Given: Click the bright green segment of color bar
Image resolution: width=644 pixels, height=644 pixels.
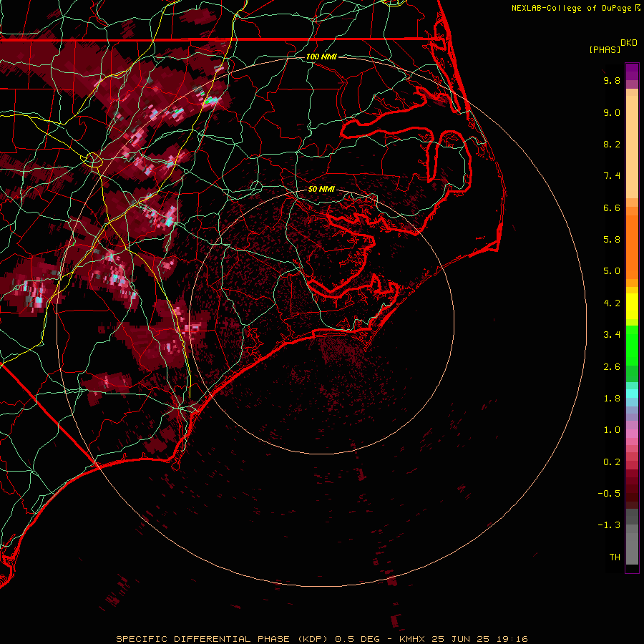Looking at the screenshot, I should click(x=632, y=346).
